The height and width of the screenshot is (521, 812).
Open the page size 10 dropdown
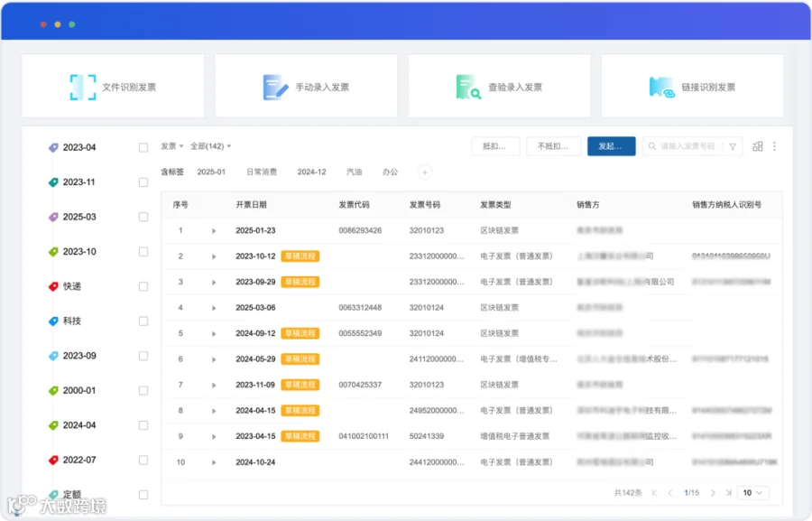click(x=753, y=493)
